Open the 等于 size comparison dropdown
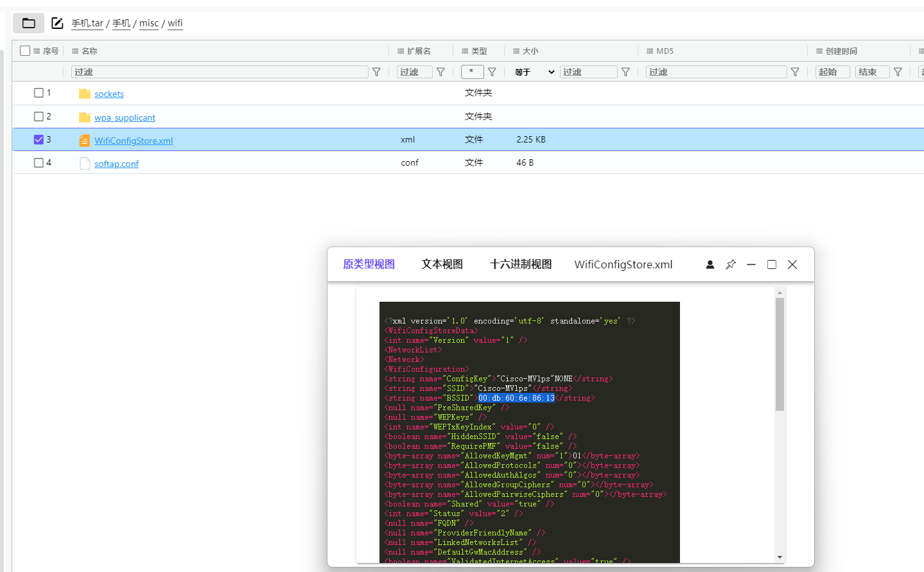 (x=534, y=72)
